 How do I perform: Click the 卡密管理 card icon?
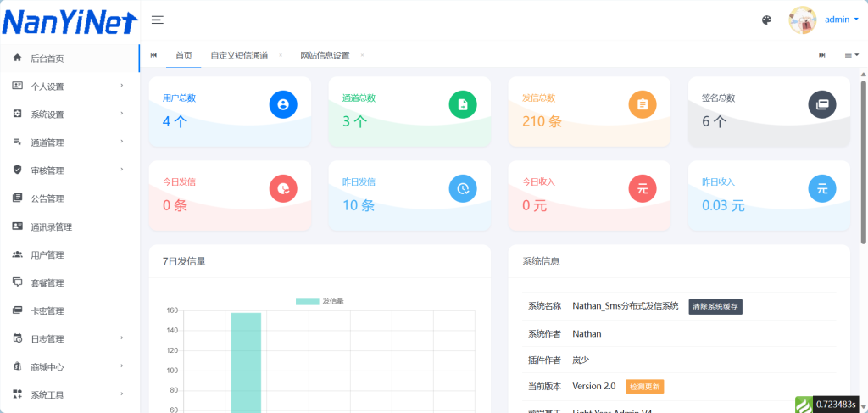[x=17, y=310]
